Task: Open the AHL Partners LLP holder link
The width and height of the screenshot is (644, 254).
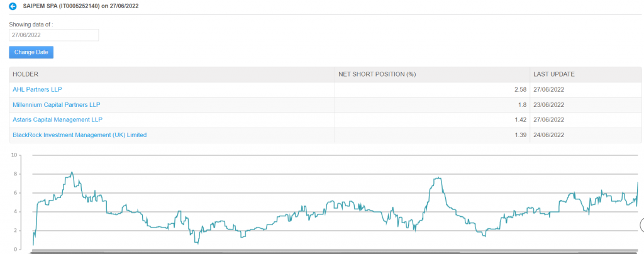Action: click(37, 89)
